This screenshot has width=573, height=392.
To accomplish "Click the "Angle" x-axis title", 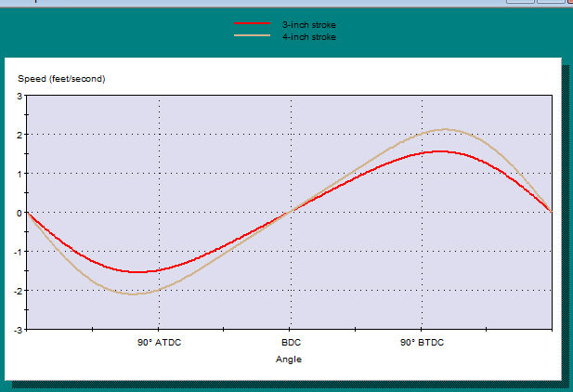I will (x=289, y=359).
